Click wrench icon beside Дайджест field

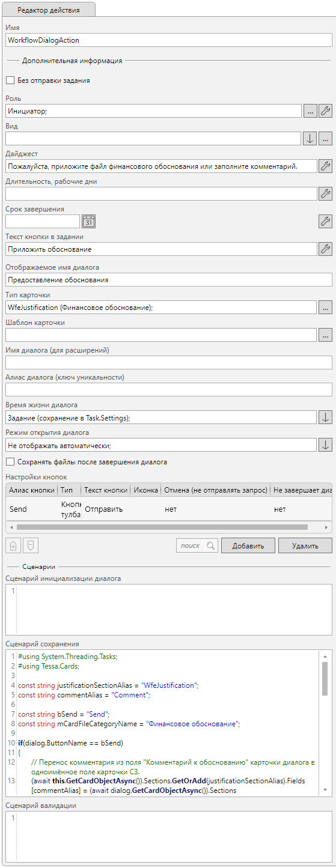325,166
